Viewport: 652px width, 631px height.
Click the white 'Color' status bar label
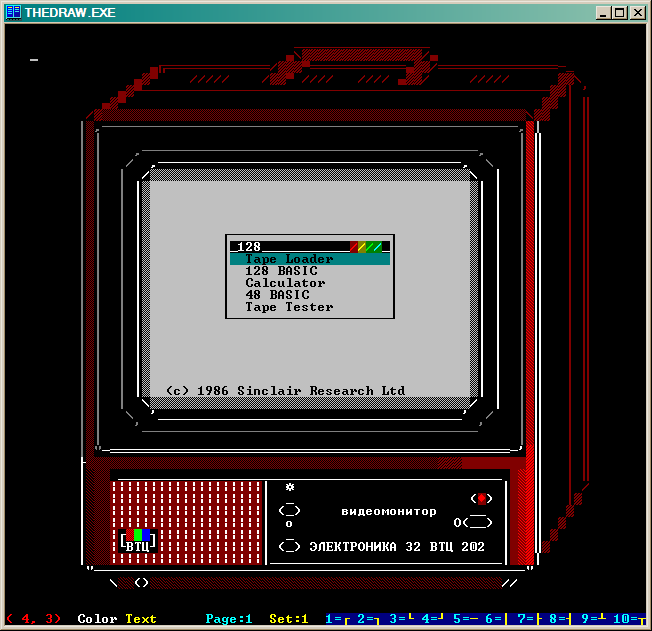97,619
